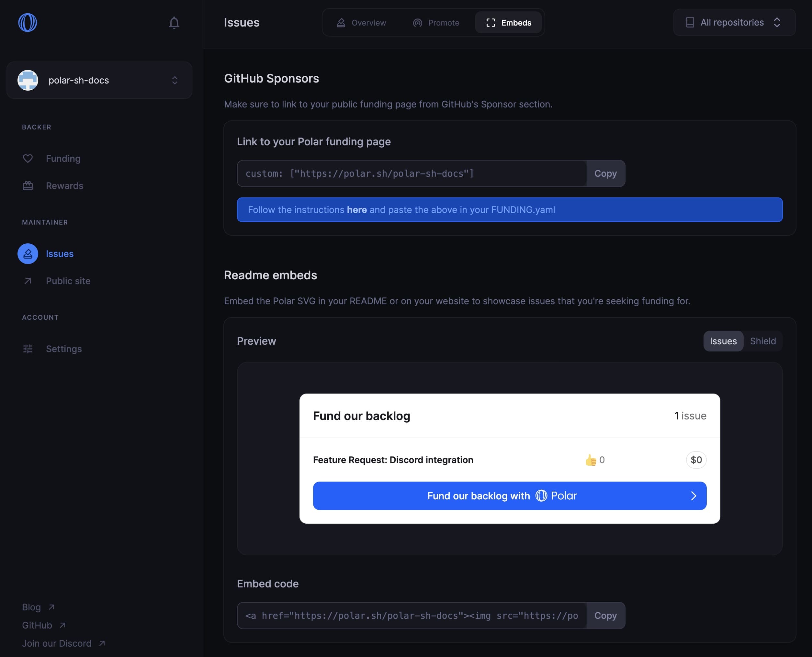The height and width of the screenshot is (657, 812).
Task: Click the Issues icon in sidebar
Action: (28, 253)
